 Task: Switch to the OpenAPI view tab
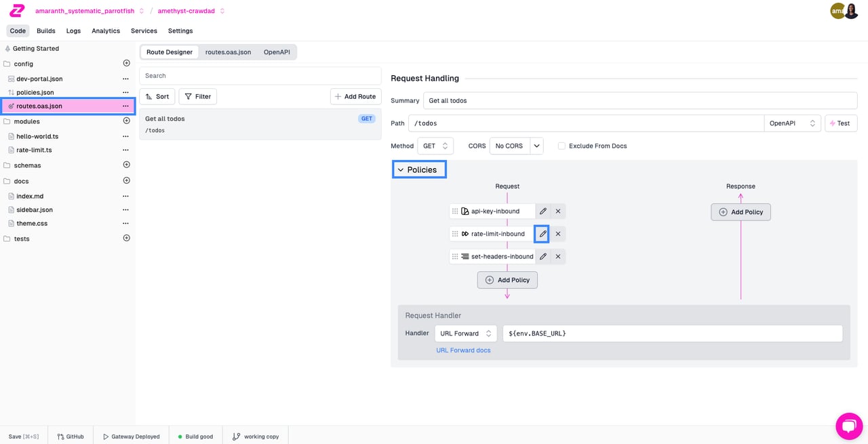[277, 52]
